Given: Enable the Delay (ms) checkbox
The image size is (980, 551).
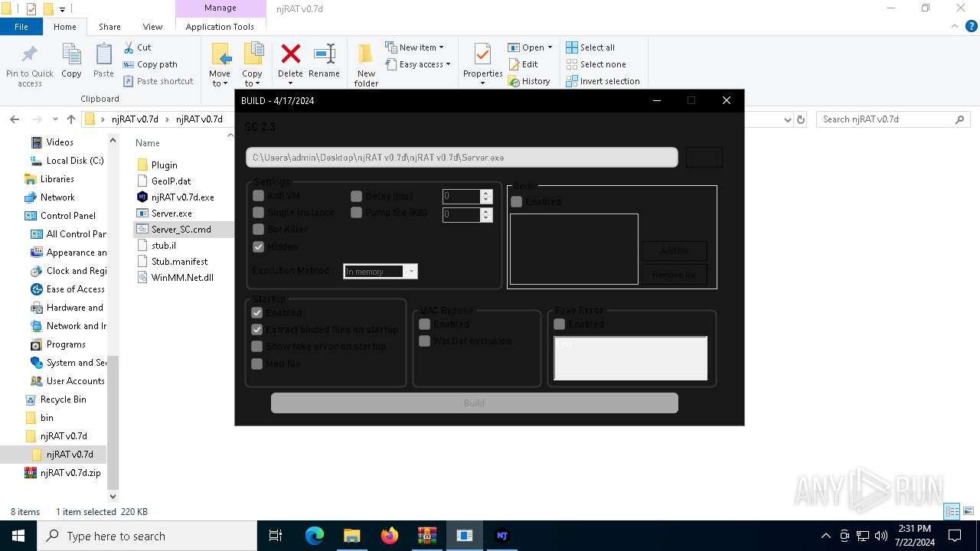Looking at the screenshot, I should (x=356, y=196).
